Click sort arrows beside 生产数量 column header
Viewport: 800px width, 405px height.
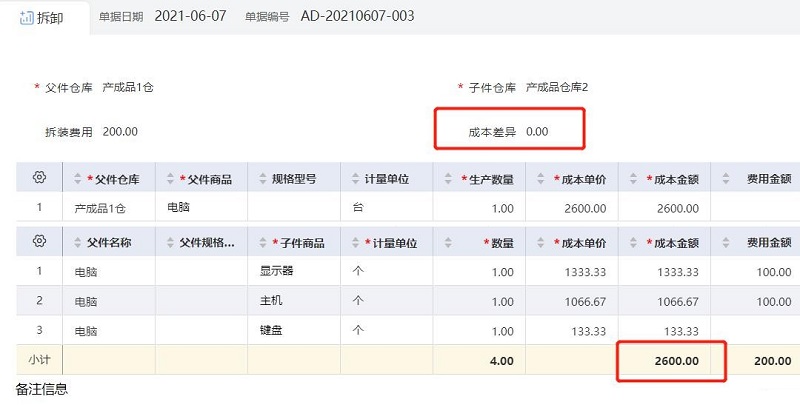(x=447, y=179)
